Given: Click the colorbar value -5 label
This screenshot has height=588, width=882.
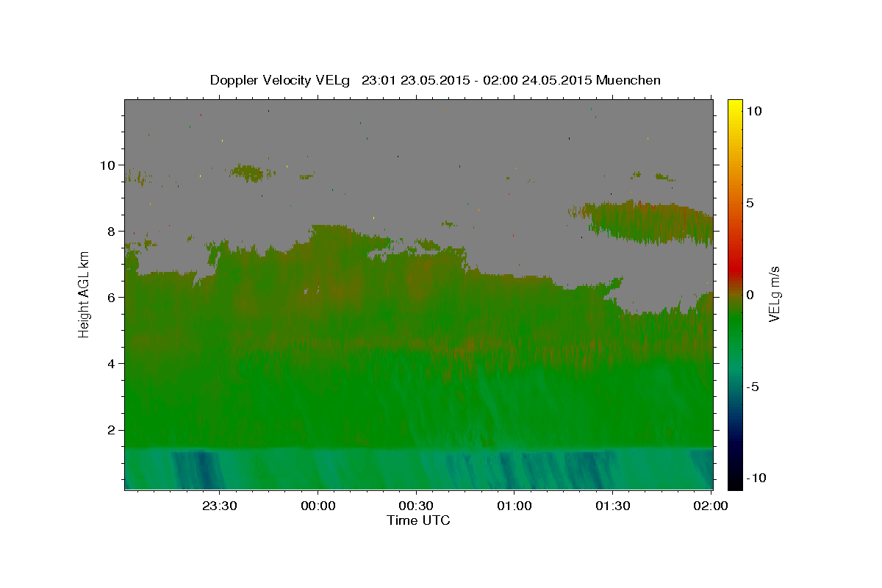Looking at the screenshot, I should 753,387.
